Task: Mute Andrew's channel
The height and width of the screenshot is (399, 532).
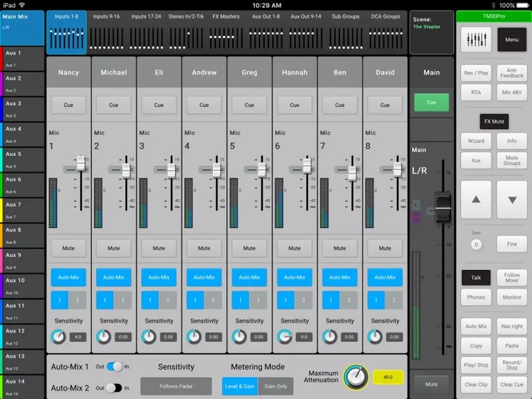Action: tap(204, 248)
